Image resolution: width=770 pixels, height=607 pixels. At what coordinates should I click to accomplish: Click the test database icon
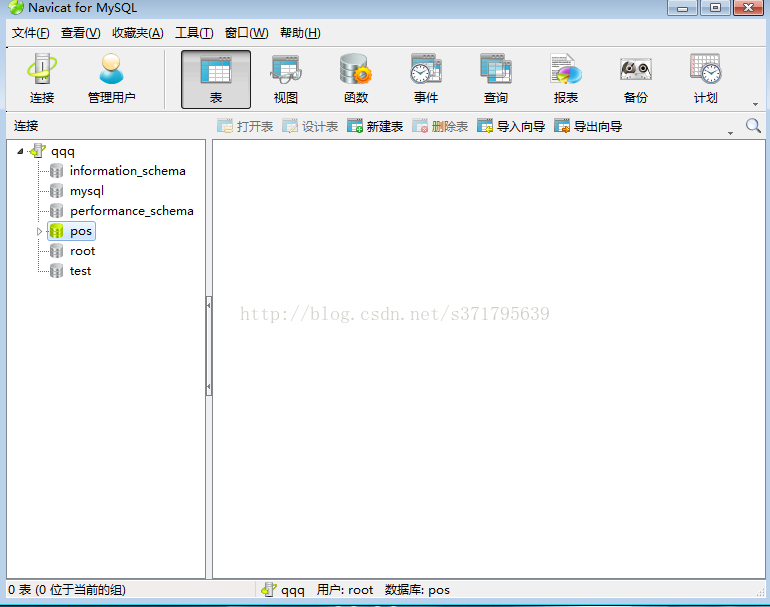(x=56, y=271)
